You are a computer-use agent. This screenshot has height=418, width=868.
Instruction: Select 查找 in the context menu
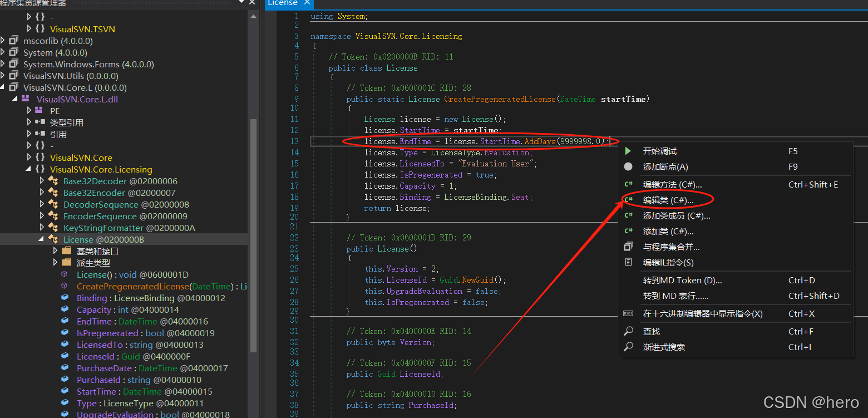pos(736,331)
